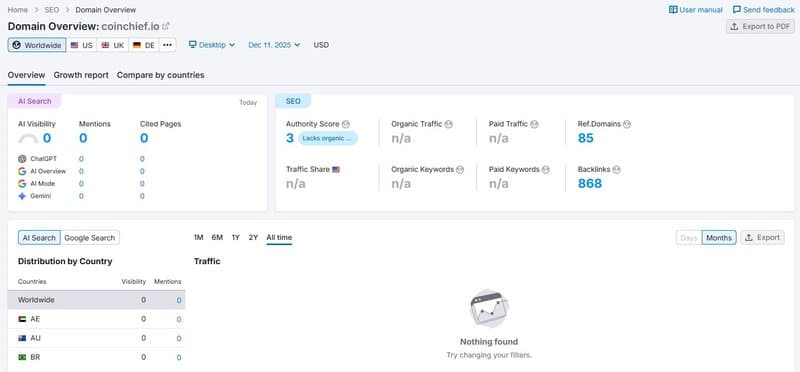Image resolution: width=800 pixels, height=372 pixels.
Task: Click the Nothing found chart illustration
Action: pos(489,308)
